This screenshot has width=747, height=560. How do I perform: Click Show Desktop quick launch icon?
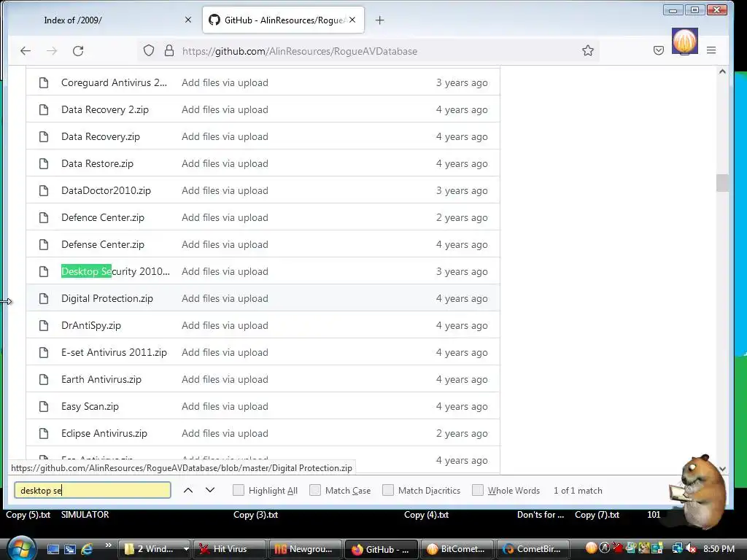(x=53, y=549)
